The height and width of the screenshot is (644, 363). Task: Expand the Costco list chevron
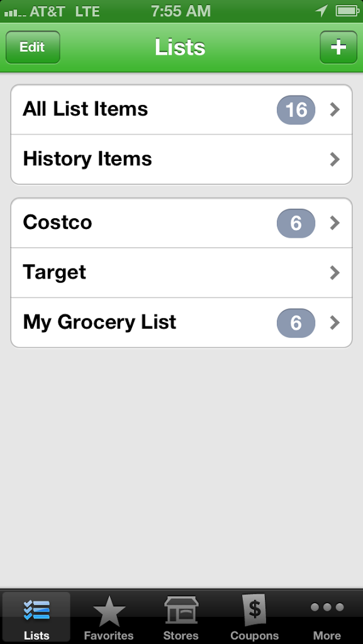(x=335, y=223)
